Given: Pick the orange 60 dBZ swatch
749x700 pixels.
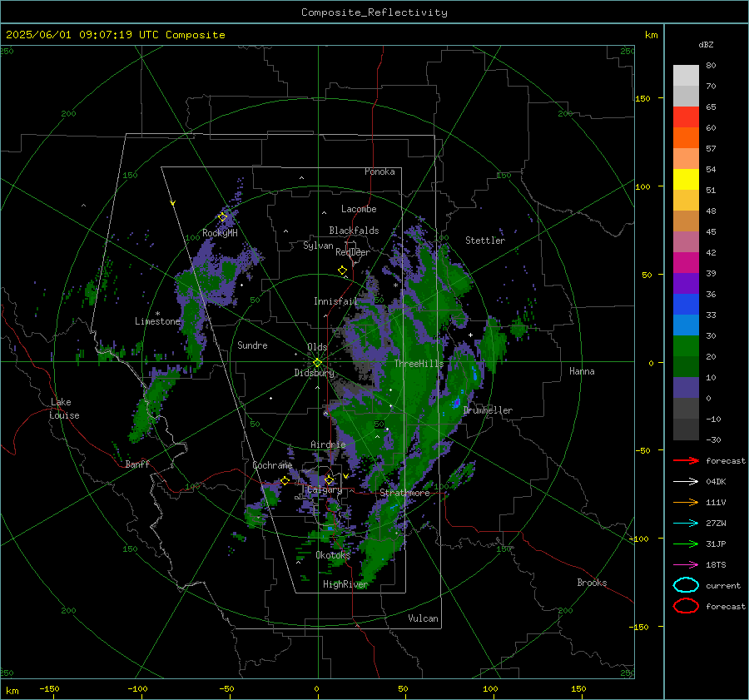Looking at the screenshot, I should click(686, 137).
